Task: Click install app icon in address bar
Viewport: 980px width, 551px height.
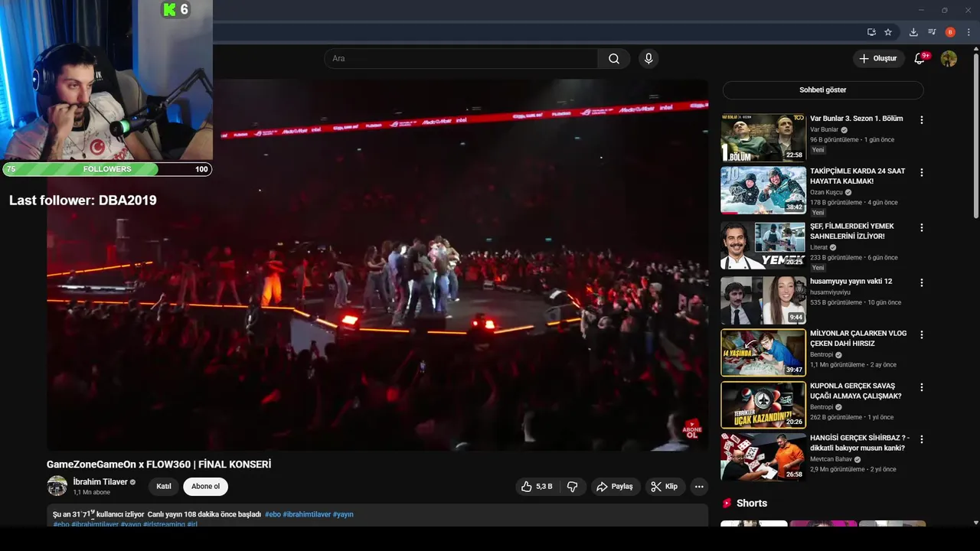Action: click(871, 32)
